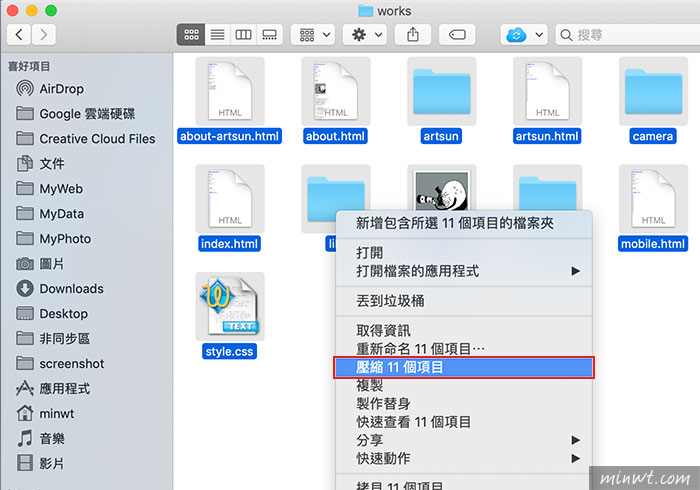
Task: Expand the 快速動作 submenu
Action: click(463, 458)
